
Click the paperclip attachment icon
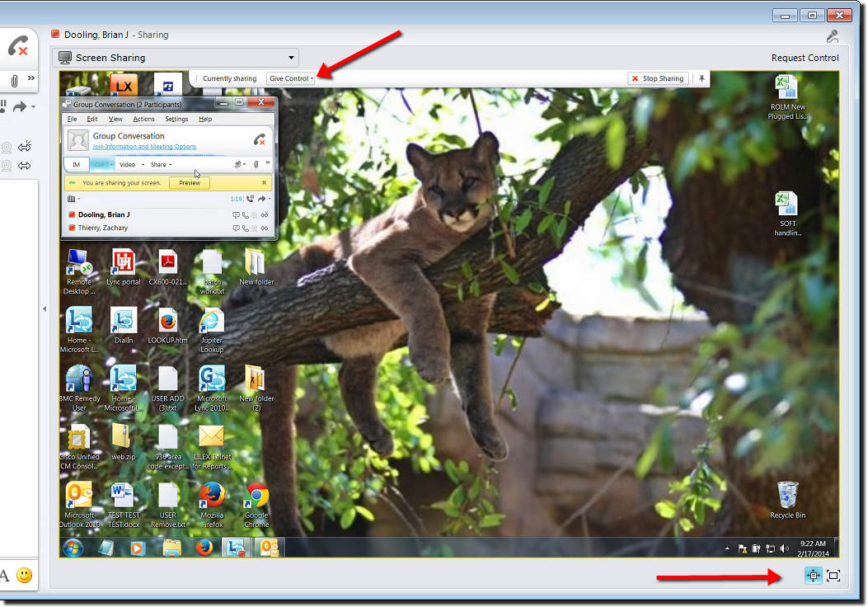(14, 81)
